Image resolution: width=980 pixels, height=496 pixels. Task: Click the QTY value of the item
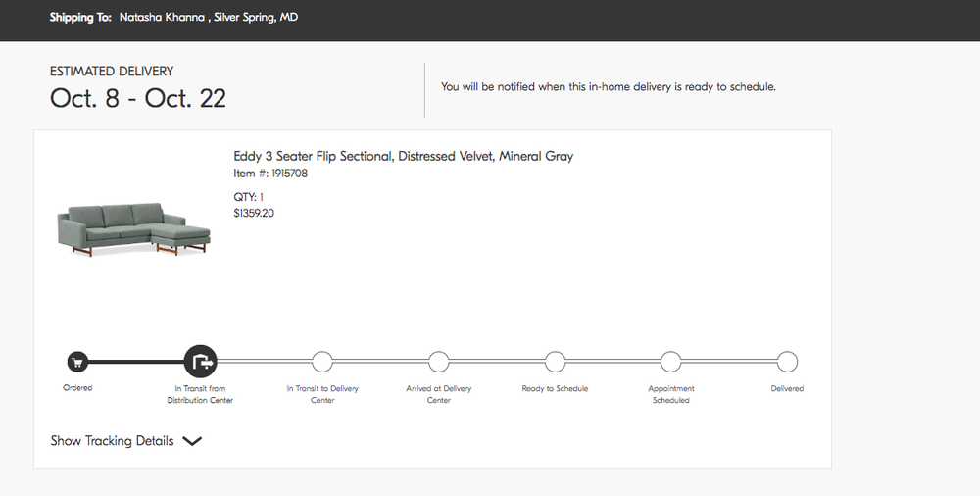point(262,197)
